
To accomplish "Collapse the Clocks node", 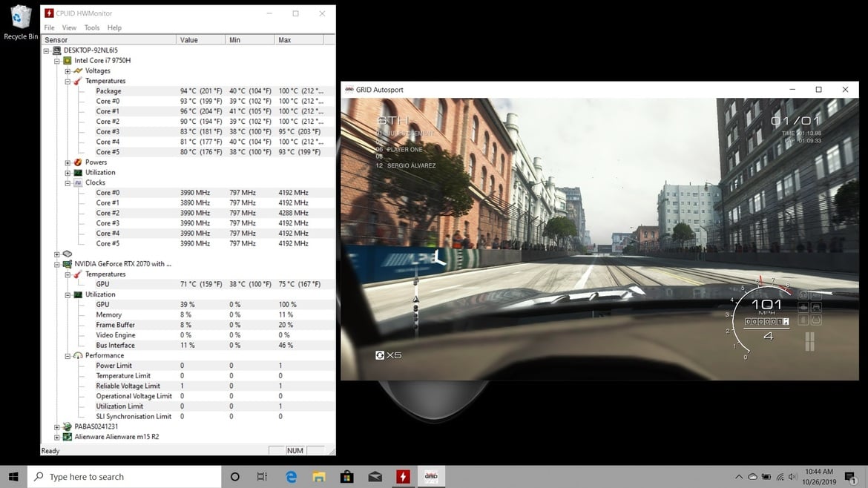I will click(68, 183).
